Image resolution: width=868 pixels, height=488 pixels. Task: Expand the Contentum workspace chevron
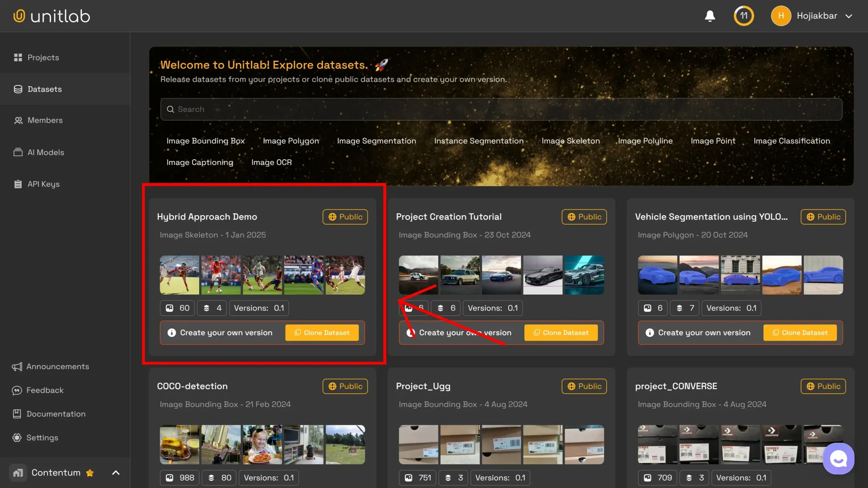[x=115, y=473]
